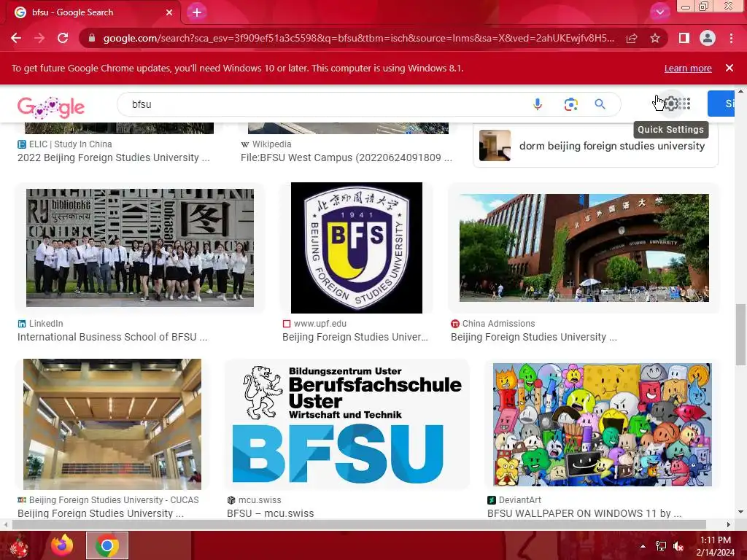Click the mcu.swiss source label

[260, 500]
